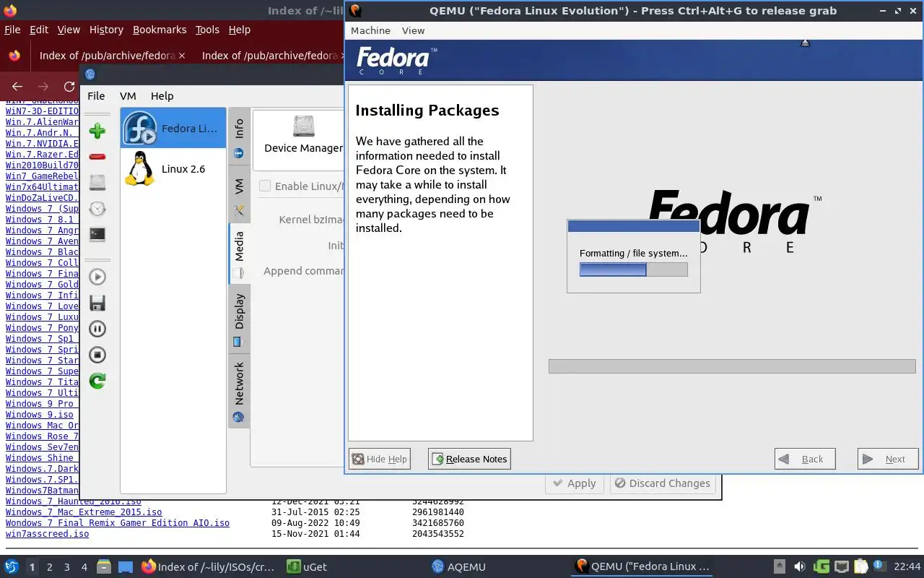Pause the VM with the pause icon
Screen dimensions: 924x578
97,329
